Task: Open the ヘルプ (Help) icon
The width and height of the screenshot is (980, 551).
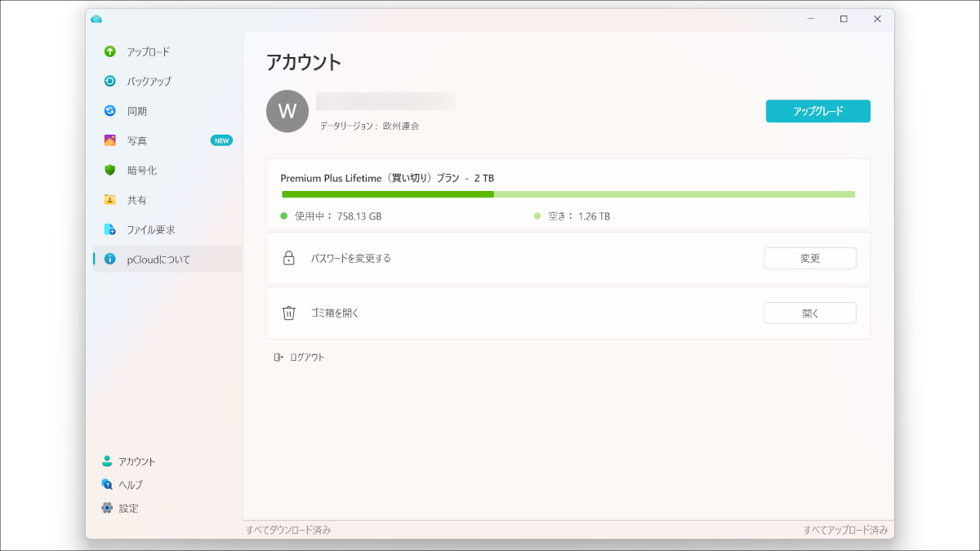Action: tap(107, 484)
